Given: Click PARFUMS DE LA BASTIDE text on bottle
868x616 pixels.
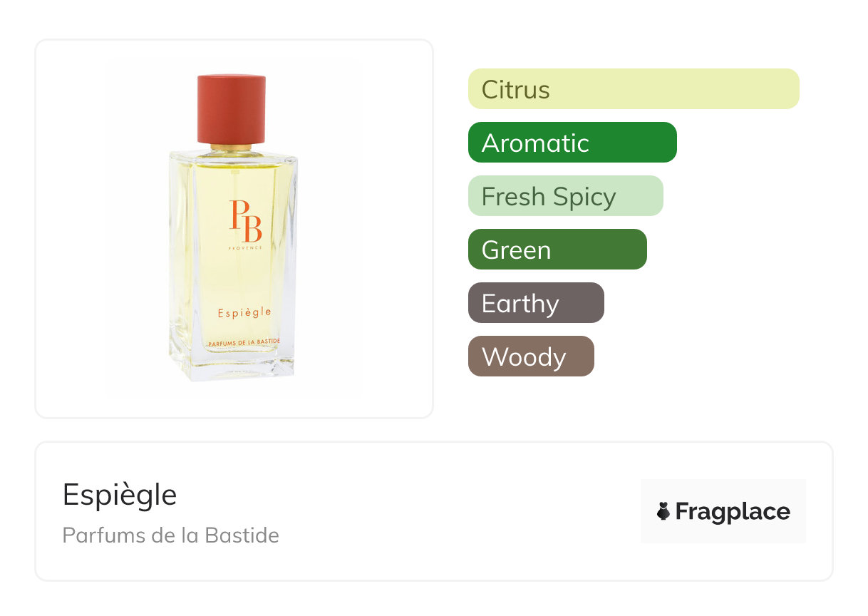Looking at the screenshot, I should pyautogui.click(x=243, y=343).
